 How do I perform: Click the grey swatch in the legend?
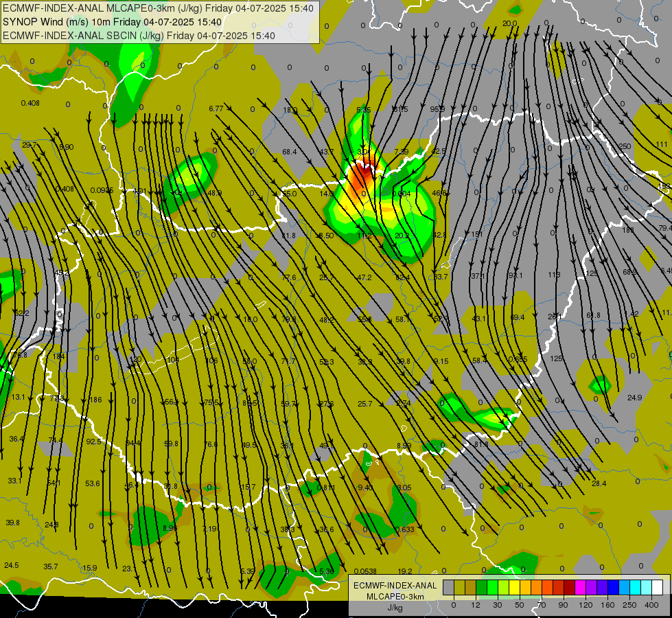[x=448, y=588]
